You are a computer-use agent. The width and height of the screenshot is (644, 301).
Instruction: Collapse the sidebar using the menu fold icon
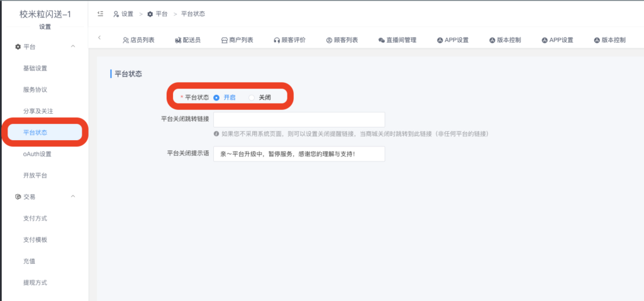100,14
